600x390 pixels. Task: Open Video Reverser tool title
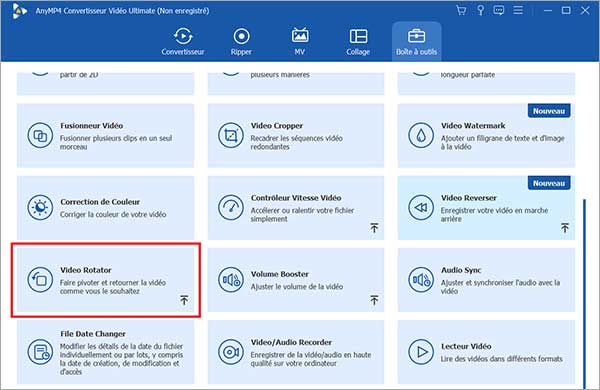[x=469, y=198]
